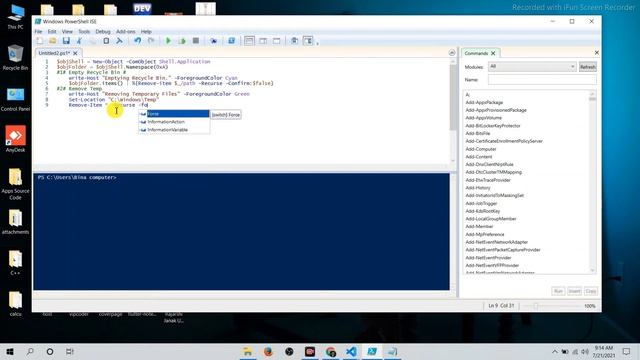The image size is (640, 360).
Task: Select InformationVariable in the IntelliSense list
Action: pyautogui.click(x=174, y=130)
